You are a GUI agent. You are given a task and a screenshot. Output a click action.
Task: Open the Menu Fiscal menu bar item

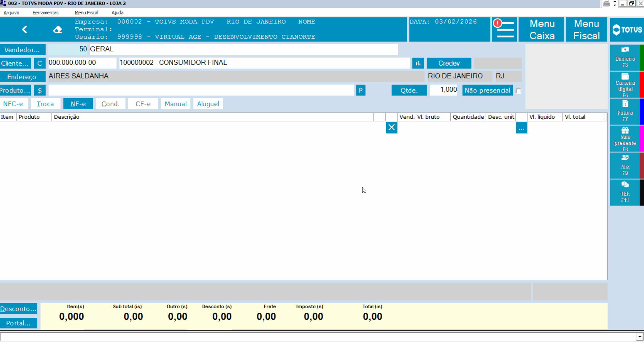click(86, 12)
